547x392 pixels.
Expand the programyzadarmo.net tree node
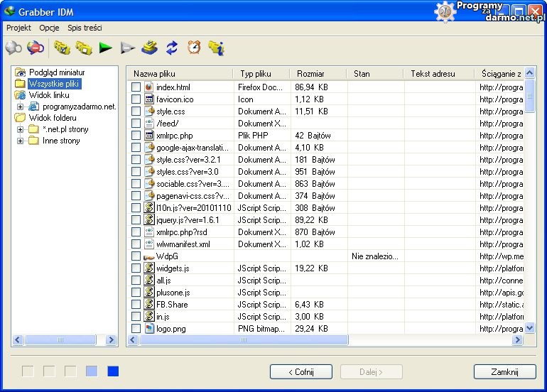(21, 107)
